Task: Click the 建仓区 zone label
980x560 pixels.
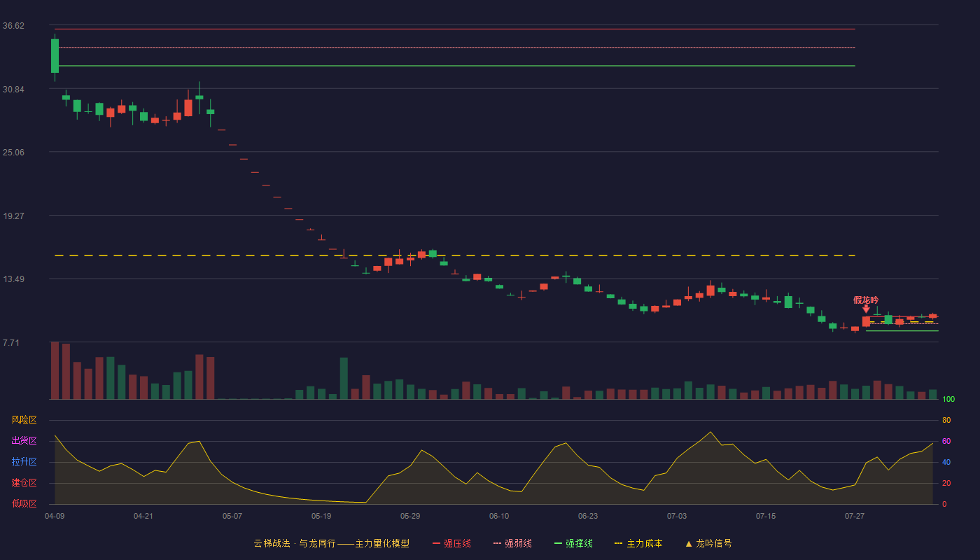Action: point(24,483)
